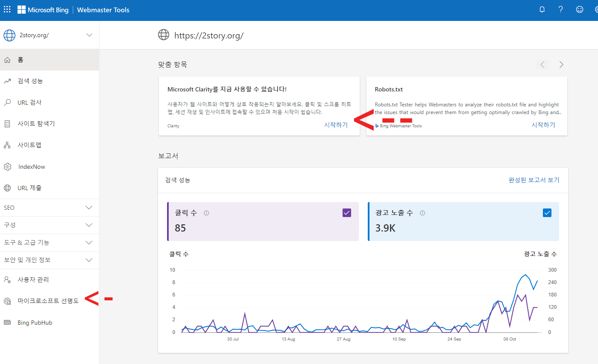Screen dimensions: 598x364
Task: Open 사용자 관리 menu item
Action: coord(50,280)
